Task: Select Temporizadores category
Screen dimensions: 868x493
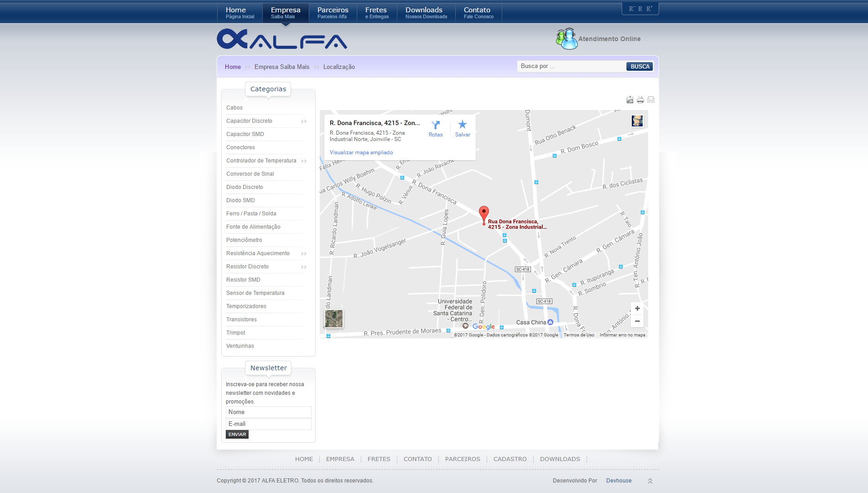Action: click(x=246, y=306)
